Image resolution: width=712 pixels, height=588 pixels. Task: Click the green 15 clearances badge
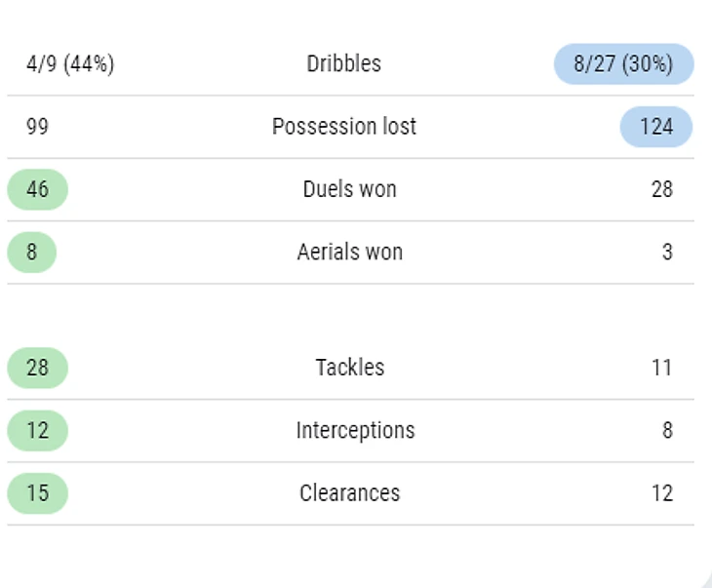38,493
